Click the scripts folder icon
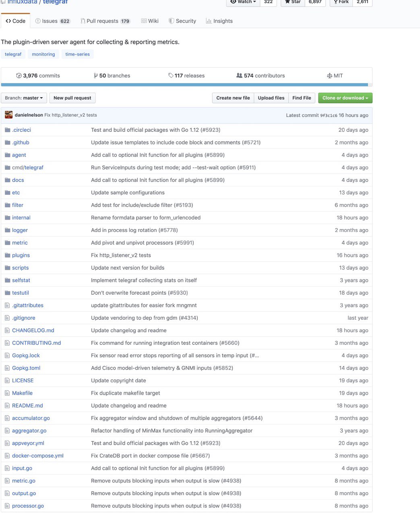Screen dimensions: 420x516 pos(8,267)
